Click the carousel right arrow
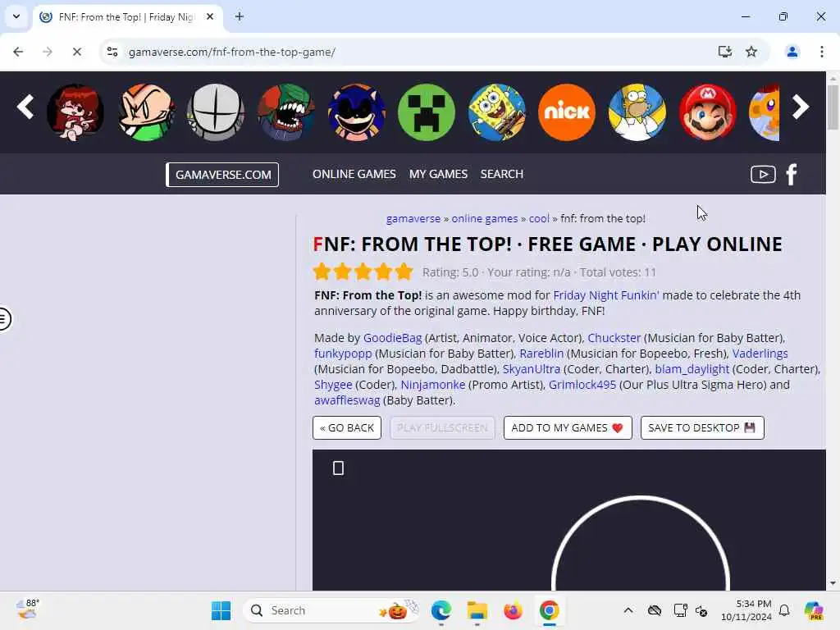This screenshot has height=630, width=840. point(801,107)
